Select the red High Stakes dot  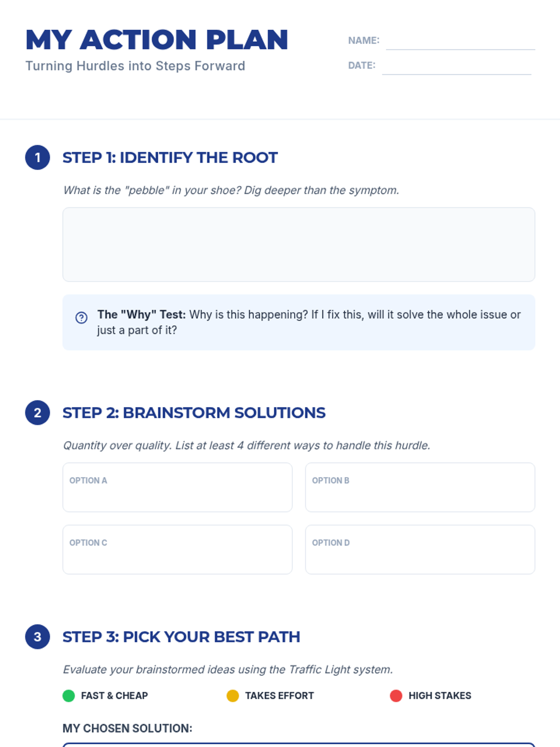coord(396,696)
